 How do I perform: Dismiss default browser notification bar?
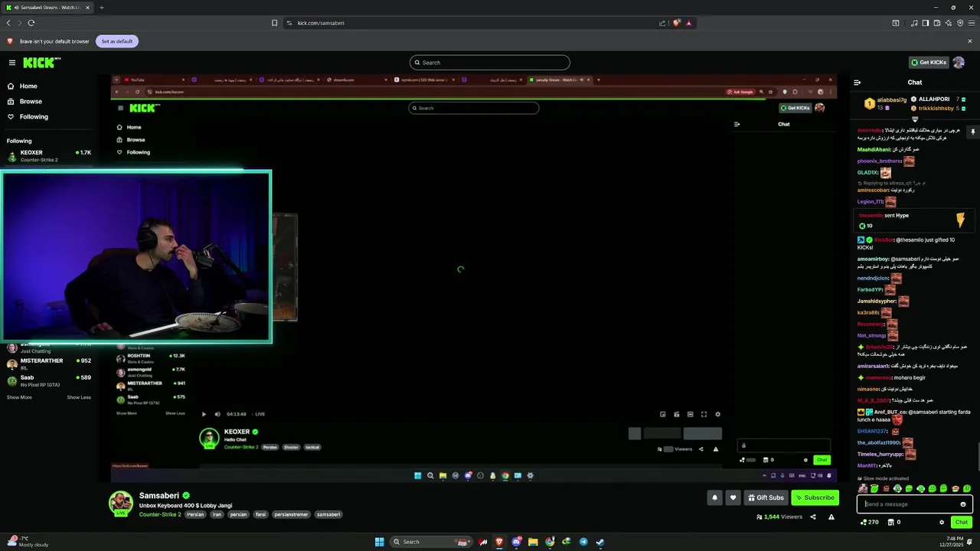(x=970, y=41)
